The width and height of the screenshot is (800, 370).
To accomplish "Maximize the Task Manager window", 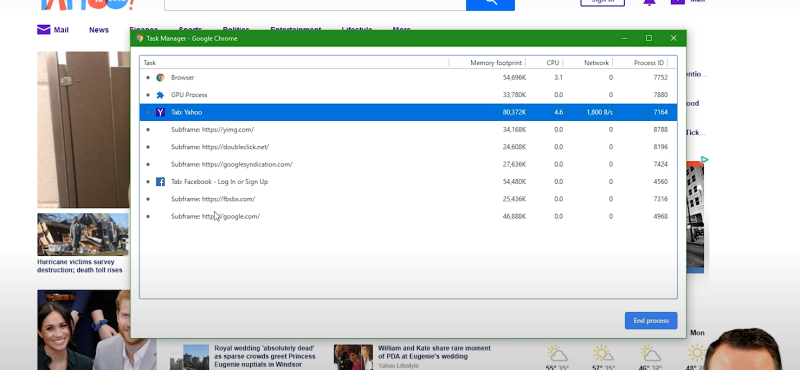I will [648, 38].
